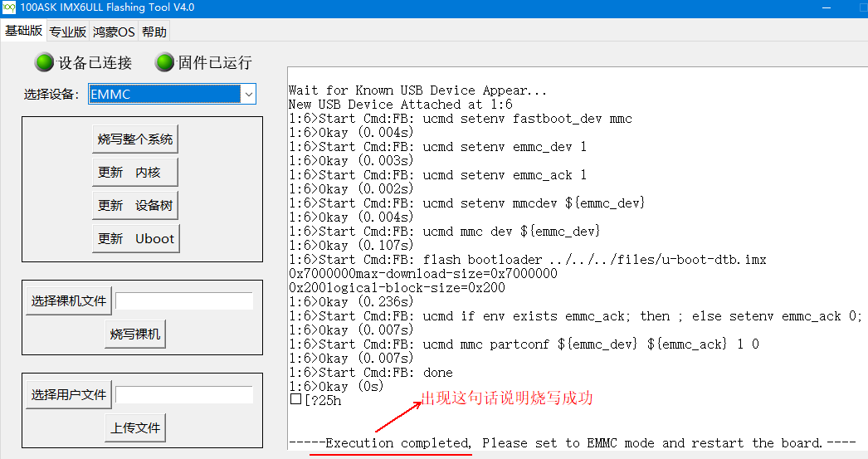Click the 选择设备: label
Viewport: 868px width, 459px height.
pos(51,94)
